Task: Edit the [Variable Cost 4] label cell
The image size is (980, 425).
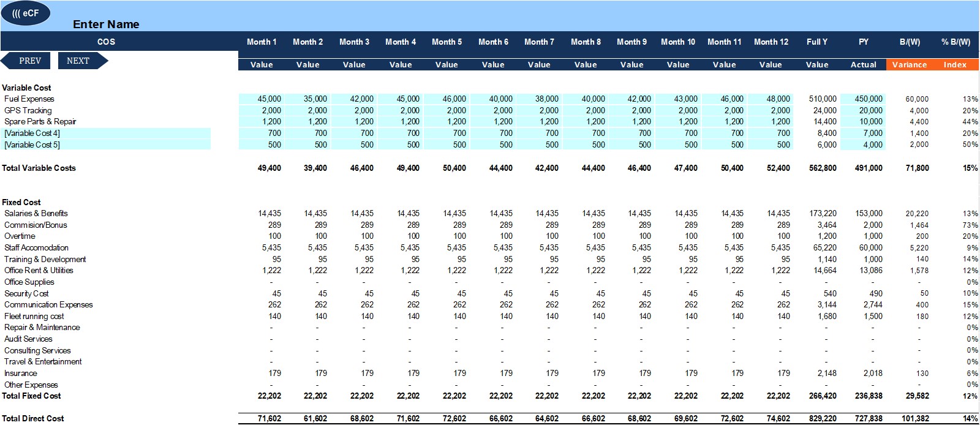Action: (x=107, y=133)
